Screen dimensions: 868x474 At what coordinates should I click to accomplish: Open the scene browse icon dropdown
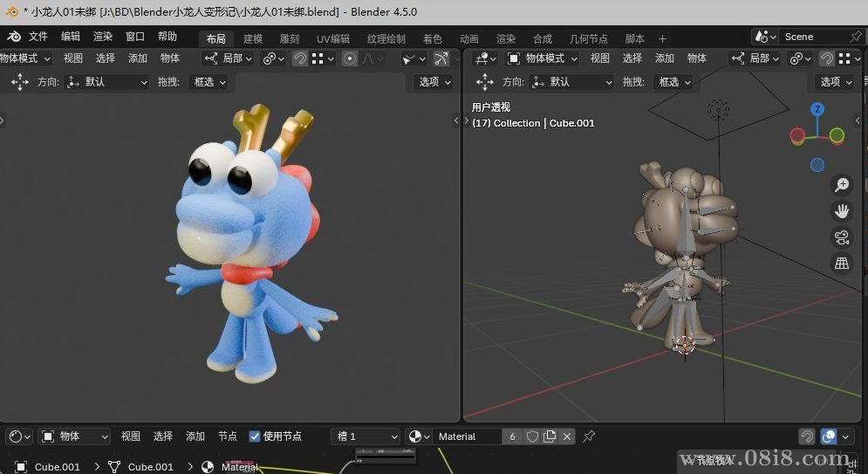[x=766, y=37]
